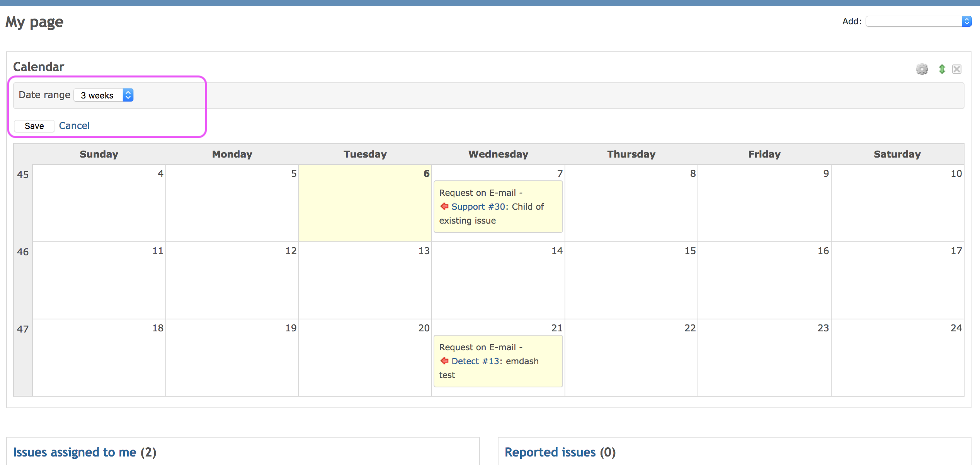Open the Support #30 issue link
980x465 pixels.
click(478, 207)
